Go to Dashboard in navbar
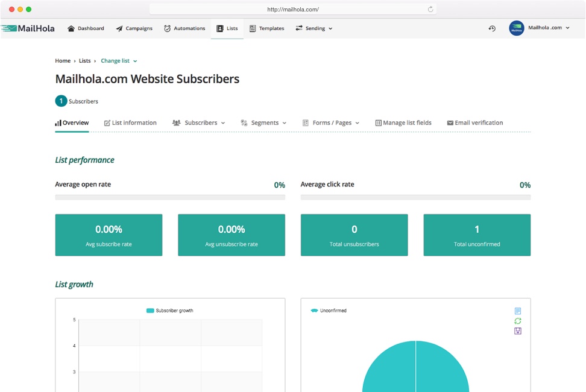 86,28
